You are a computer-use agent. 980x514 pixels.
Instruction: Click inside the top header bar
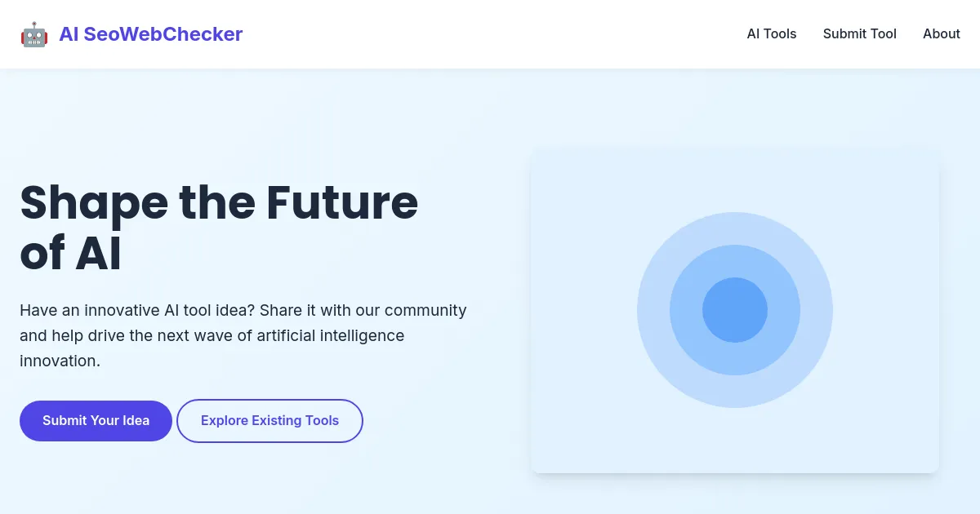tap(490, 34)
